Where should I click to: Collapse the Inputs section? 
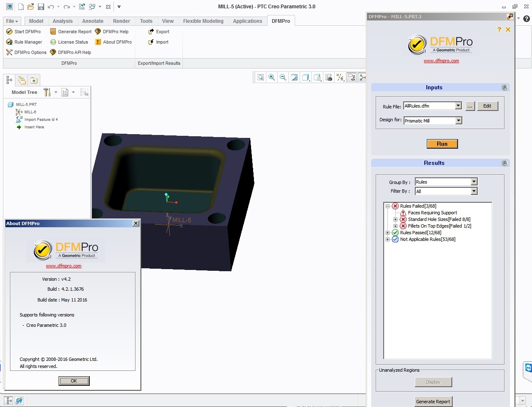click(505, 88)
